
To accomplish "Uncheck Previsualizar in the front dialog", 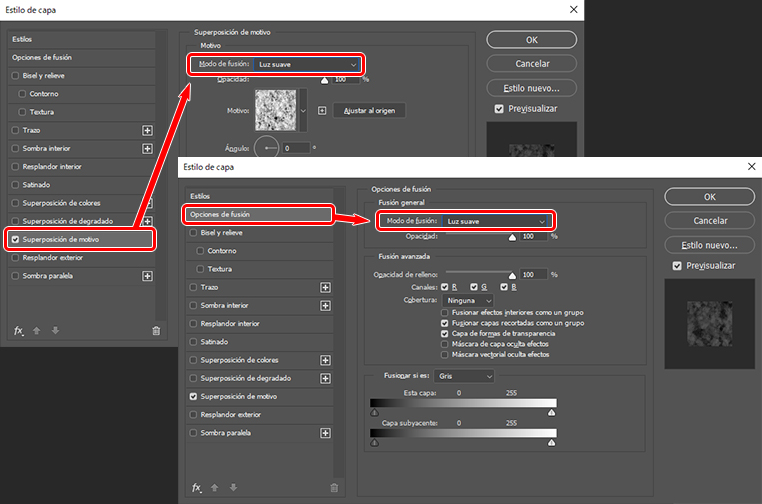I will click(677, 266).
